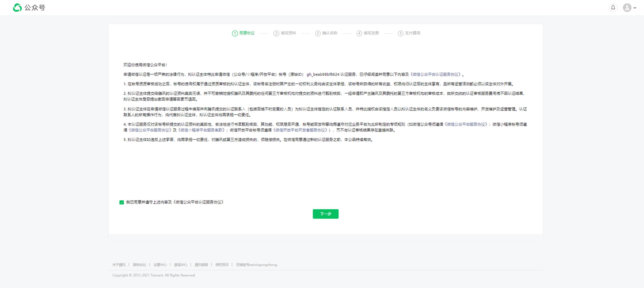Contact 腾讯客服 via footer link

(201, 265)
